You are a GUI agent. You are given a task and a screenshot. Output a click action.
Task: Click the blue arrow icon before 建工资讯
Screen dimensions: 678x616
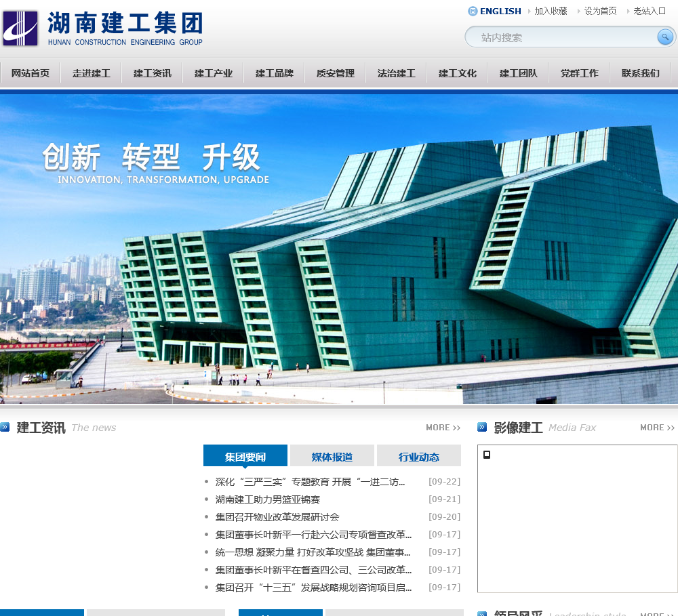[5, 427]
